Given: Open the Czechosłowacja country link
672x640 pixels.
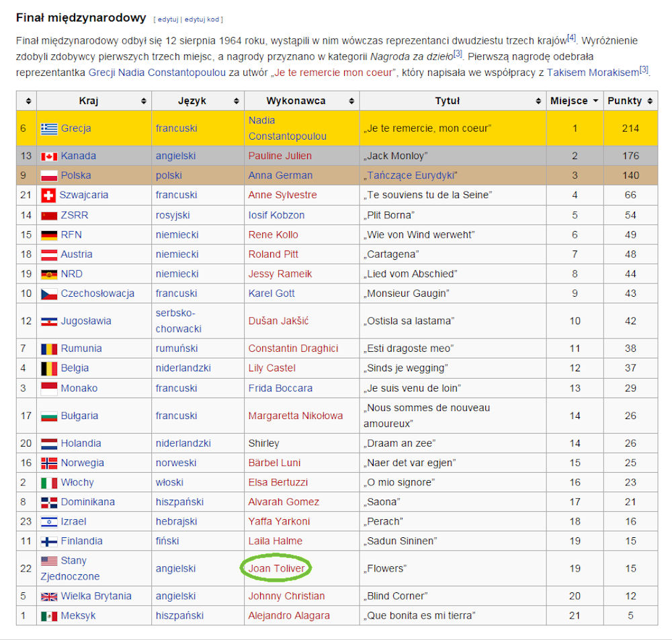Looking at the screenshot, I should point(97,294).
